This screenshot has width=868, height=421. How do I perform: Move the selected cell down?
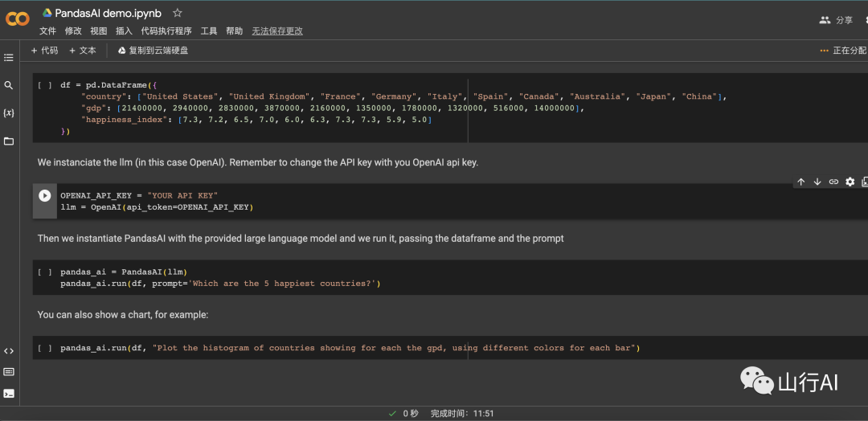[817, 182]
